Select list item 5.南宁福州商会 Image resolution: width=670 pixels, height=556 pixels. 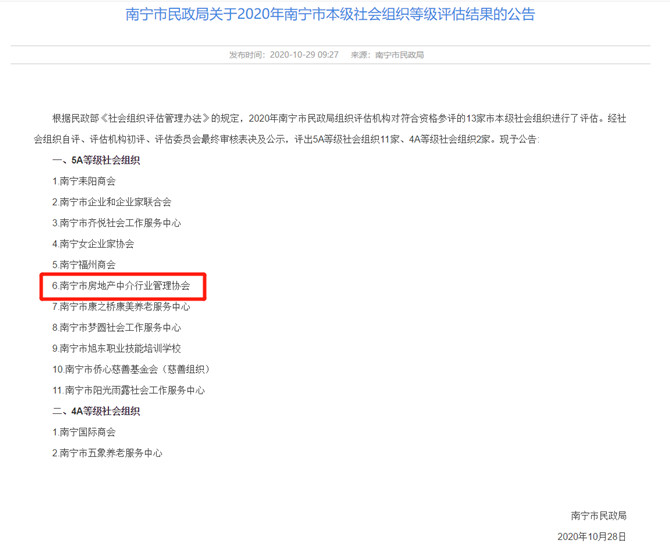[84, 265]
